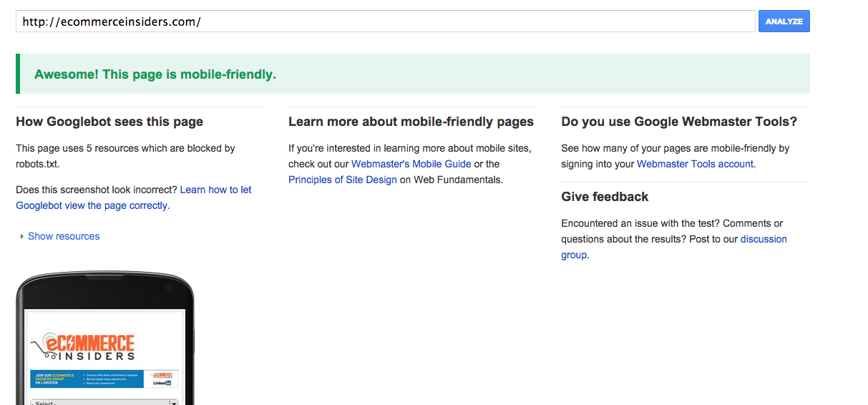
Task: Open the Webmaster Tools account link
Action: 695,164
